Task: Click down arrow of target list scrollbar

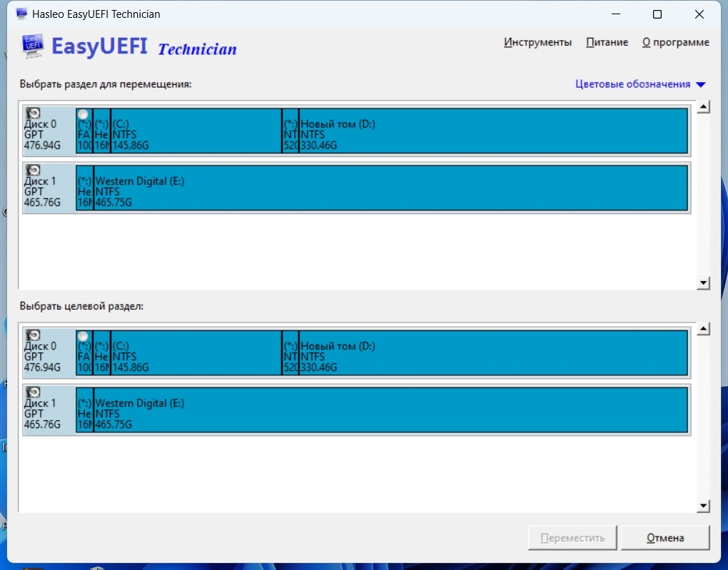Action: 704,506
